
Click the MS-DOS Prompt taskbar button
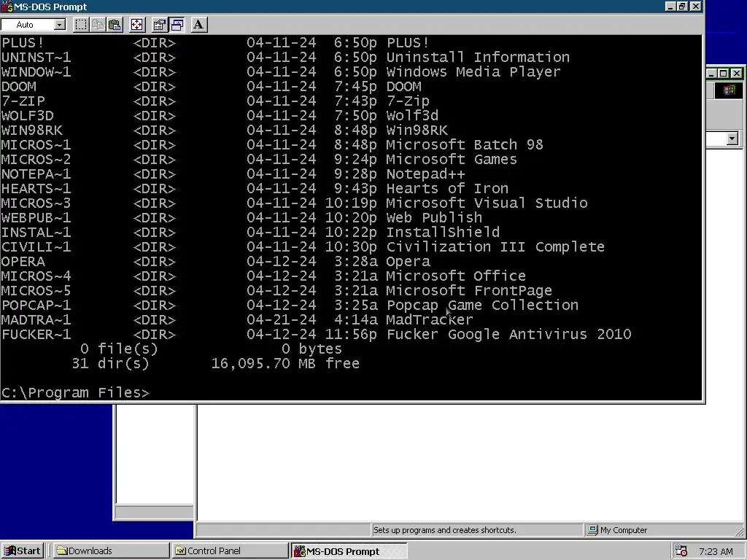click(349, 551)
